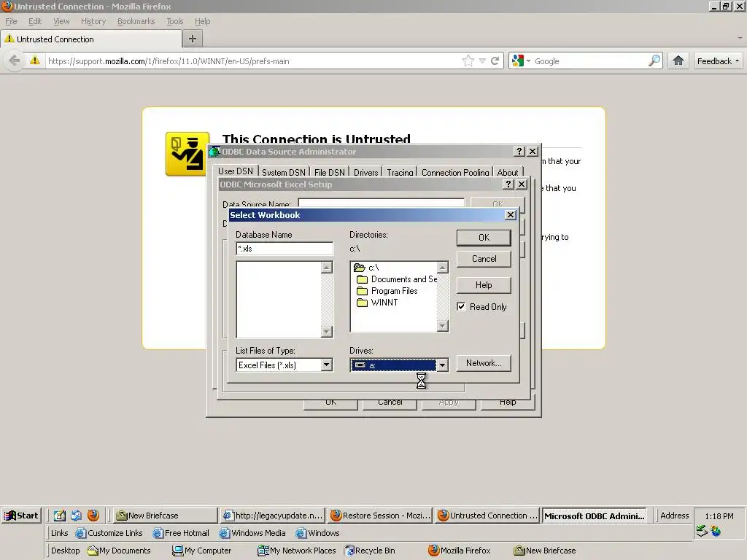Open the c:\ folder in Directories list
747x560 pixels.
click(x=373, y=268)
